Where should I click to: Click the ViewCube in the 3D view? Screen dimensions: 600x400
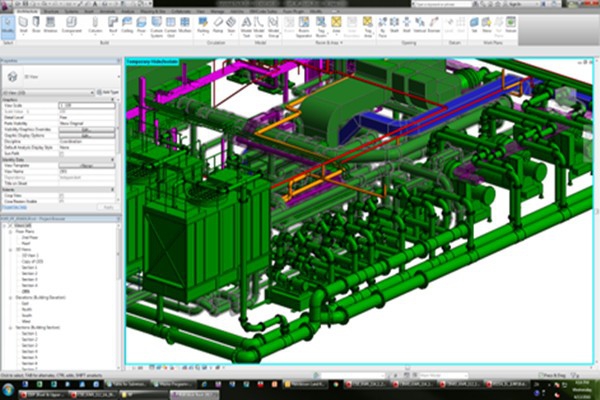(x=566, y=98)
